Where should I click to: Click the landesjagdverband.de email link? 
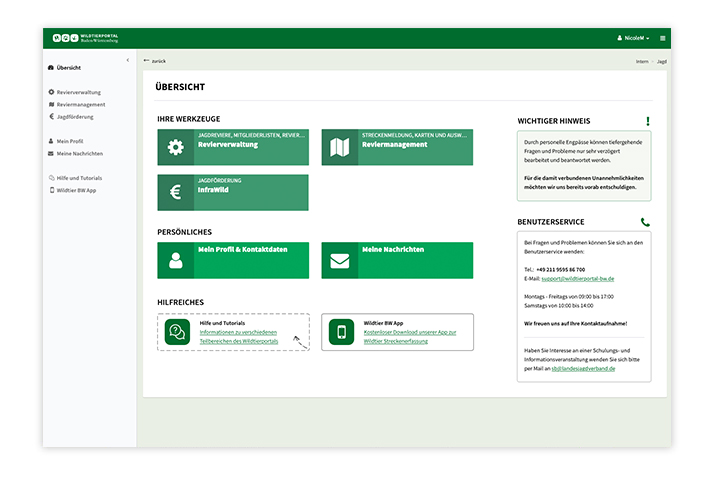point(583,368)
